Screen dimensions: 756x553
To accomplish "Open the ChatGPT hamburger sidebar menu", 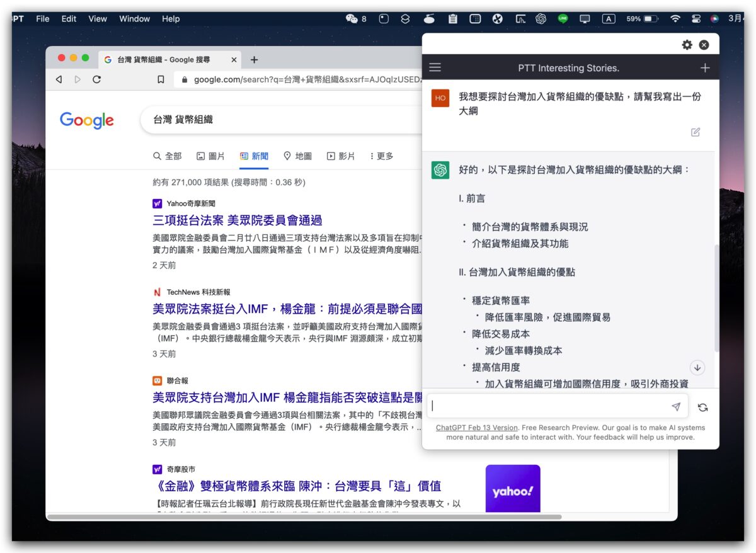I will 435,67.
